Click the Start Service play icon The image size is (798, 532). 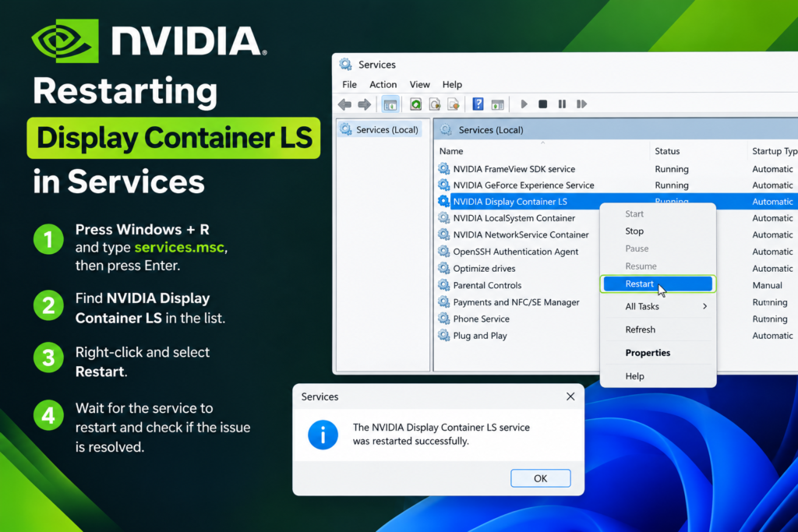tap(524, 104)
